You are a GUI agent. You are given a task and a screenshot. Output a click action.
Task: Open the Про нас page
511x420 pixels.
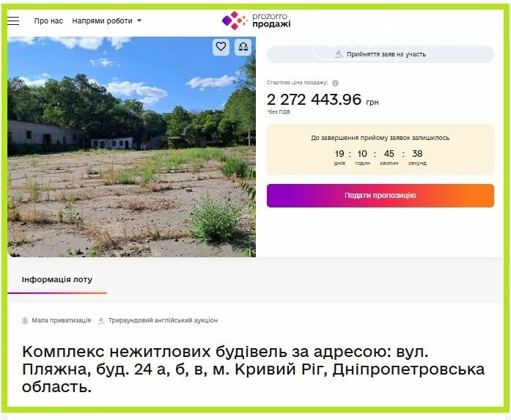tap(48, 21)
